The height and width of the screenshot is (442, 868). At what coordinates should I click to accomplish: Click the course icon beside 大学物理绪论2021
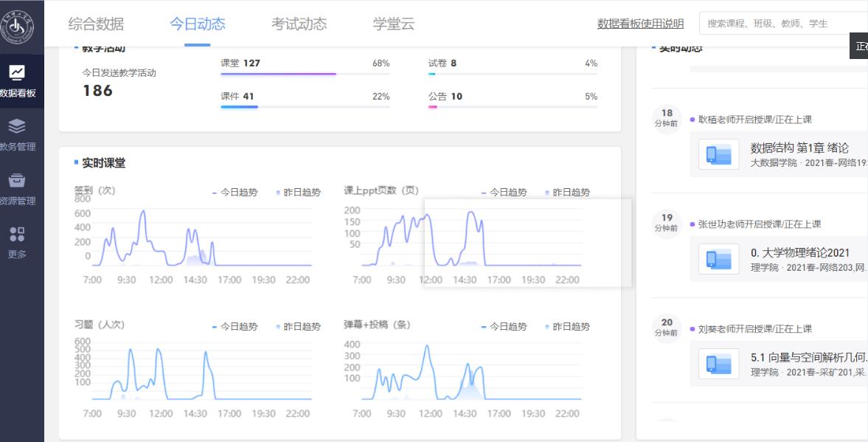point(718,260)
